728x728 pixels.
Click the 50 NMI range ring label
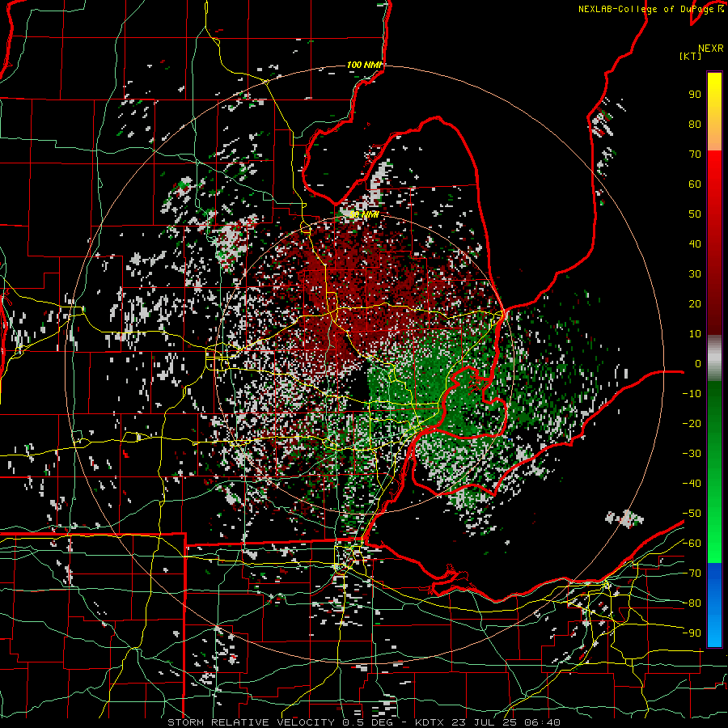[x=365, y=214]
